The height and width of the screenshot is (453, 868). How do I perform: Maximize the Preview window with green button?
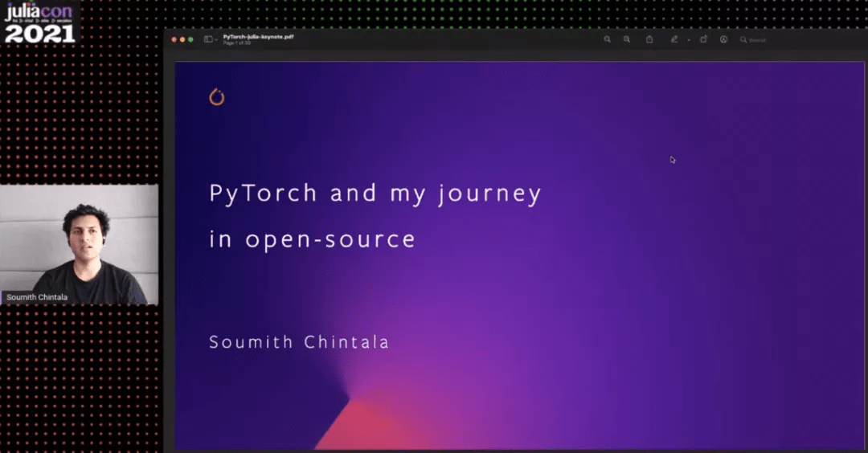(x=190, y=39)
